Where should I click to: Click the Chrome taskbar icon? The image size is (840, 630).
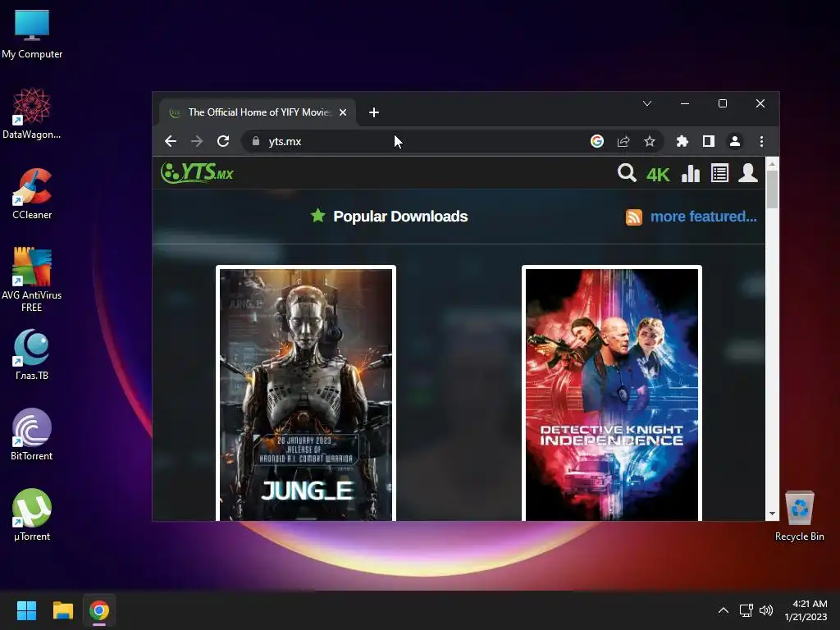pos(99,610)
